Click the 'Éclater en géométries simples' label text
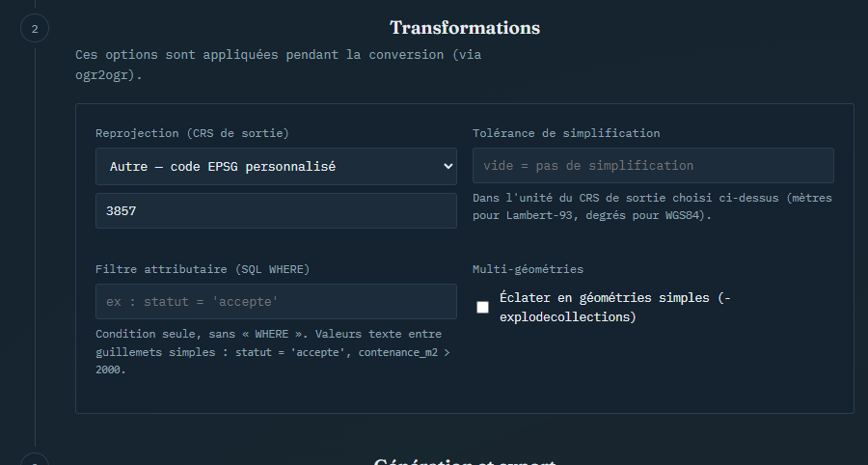 point(615,307)
